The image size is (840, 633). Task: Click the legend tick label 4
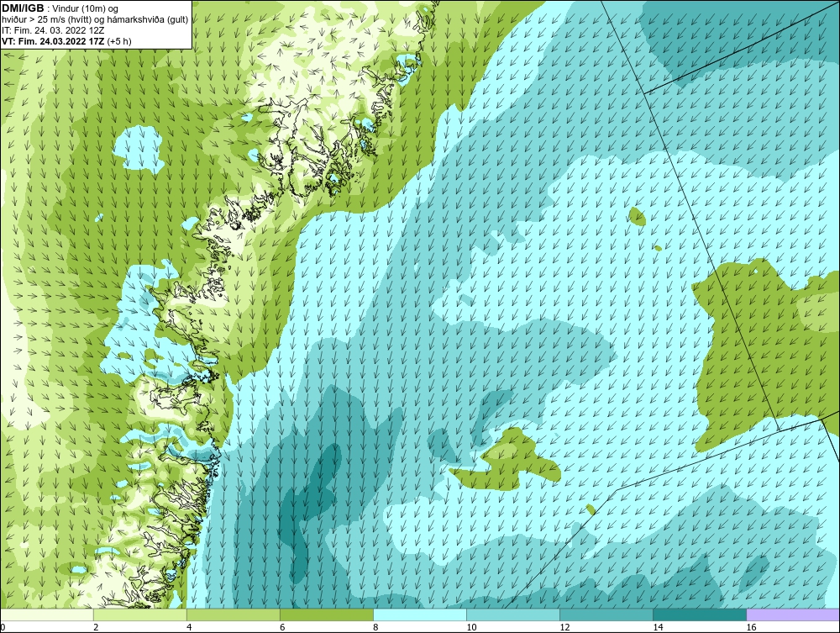[x=189, y=627]
